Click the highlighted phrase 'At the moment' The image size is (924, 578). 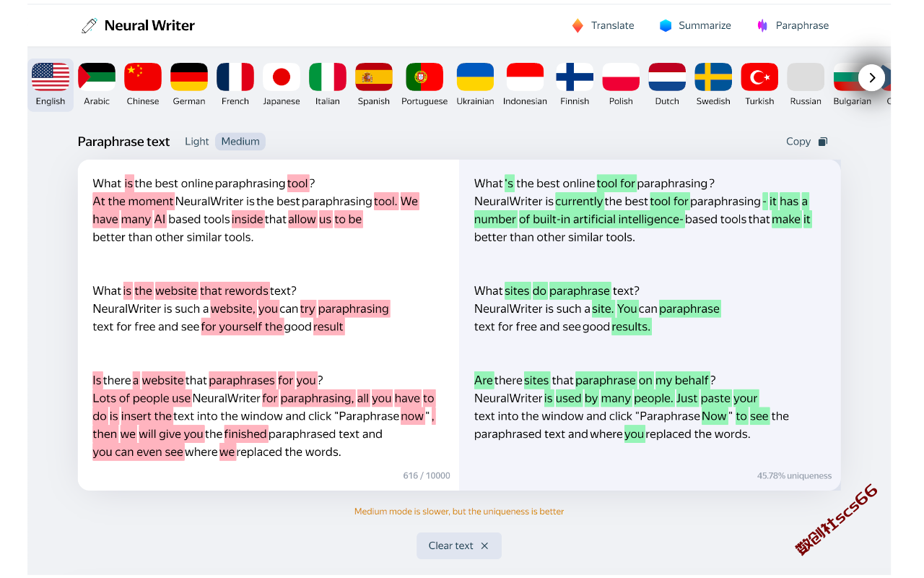pos(134,201)
